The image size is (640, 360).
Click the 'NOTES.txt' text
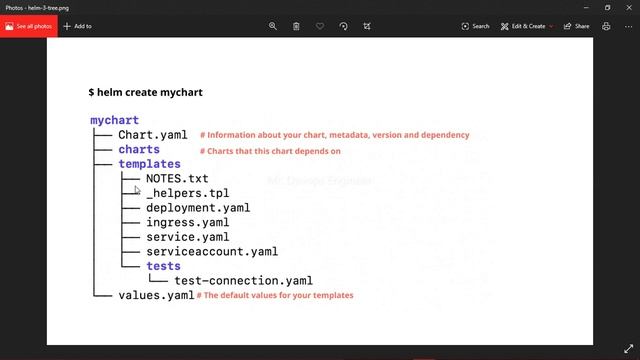coord(177,178)
